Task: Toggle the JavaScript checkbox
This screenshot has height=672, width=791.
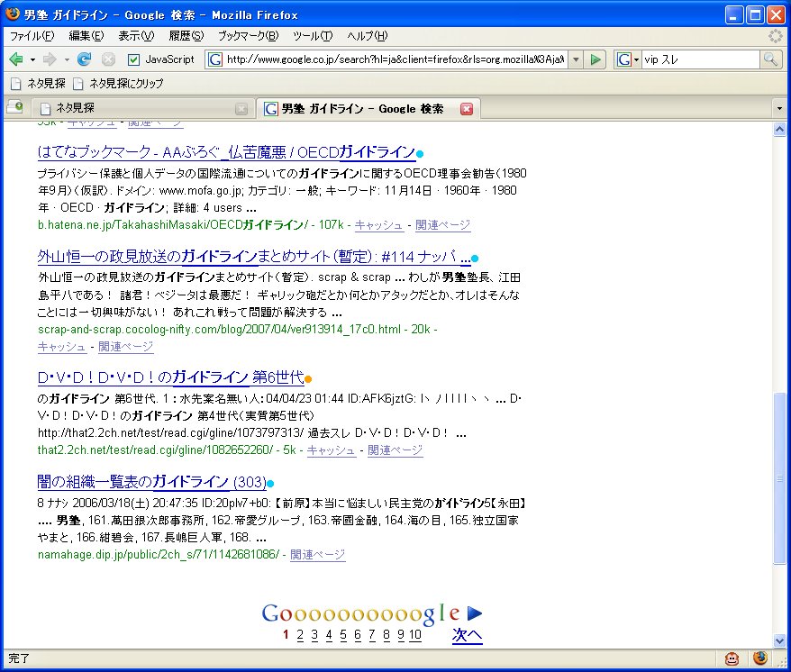Action: [x=133, y=59]
